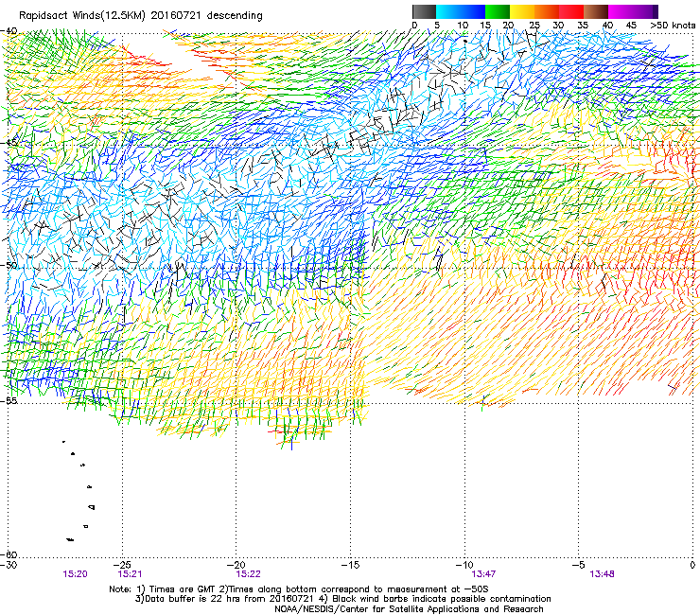Click the cyan-to-blue 5-15 knots legend swatch
Image resolution: width=700 pixels, height=615 pixels.
[461, 11]
